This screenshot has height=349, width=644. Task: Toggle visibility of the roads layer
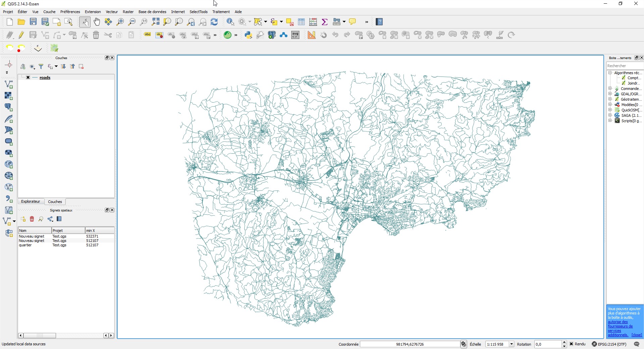[x=28, y=78]
